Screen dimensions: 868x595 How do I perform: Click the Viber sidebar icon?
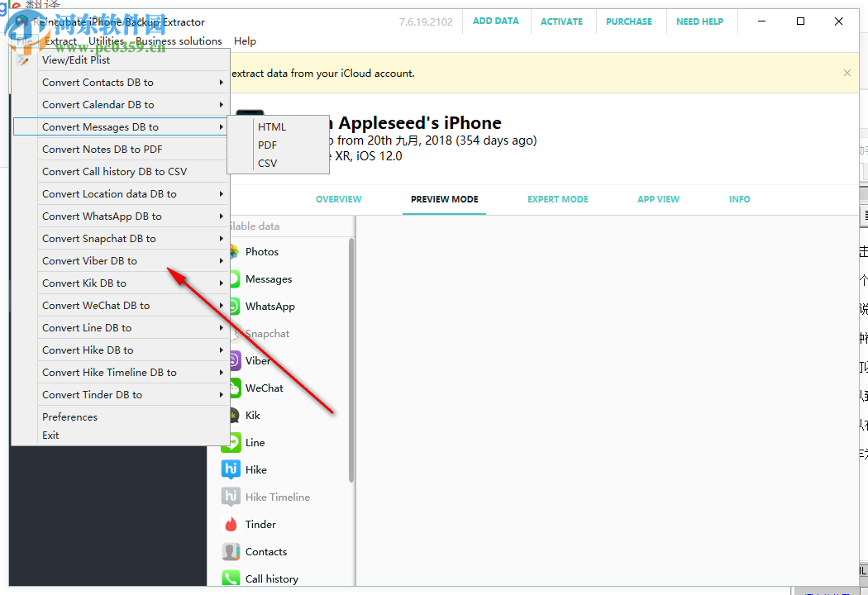258,360
